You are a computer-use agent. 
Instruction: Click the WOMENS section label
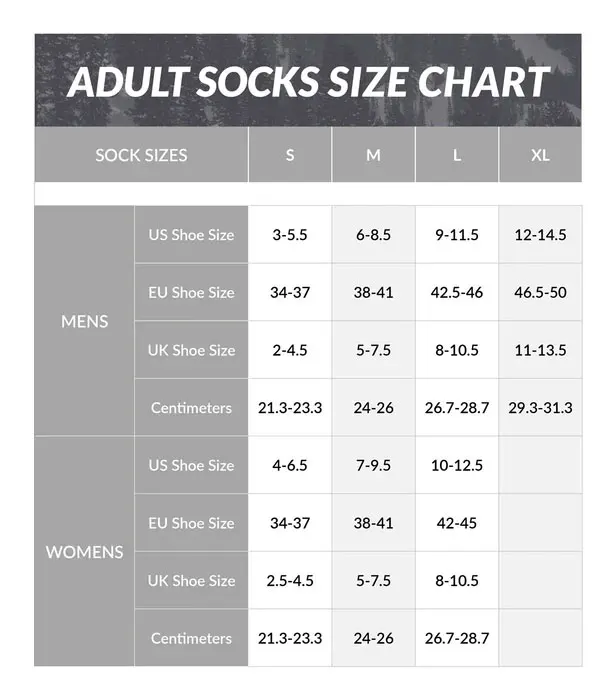[84, 552]
